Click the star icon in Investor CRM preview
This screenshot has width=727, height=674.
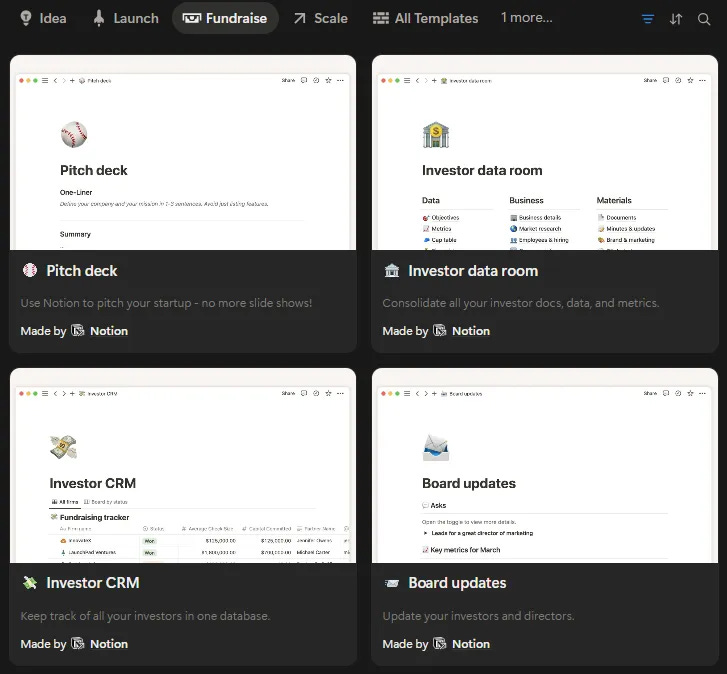click(x=328, y=393)
